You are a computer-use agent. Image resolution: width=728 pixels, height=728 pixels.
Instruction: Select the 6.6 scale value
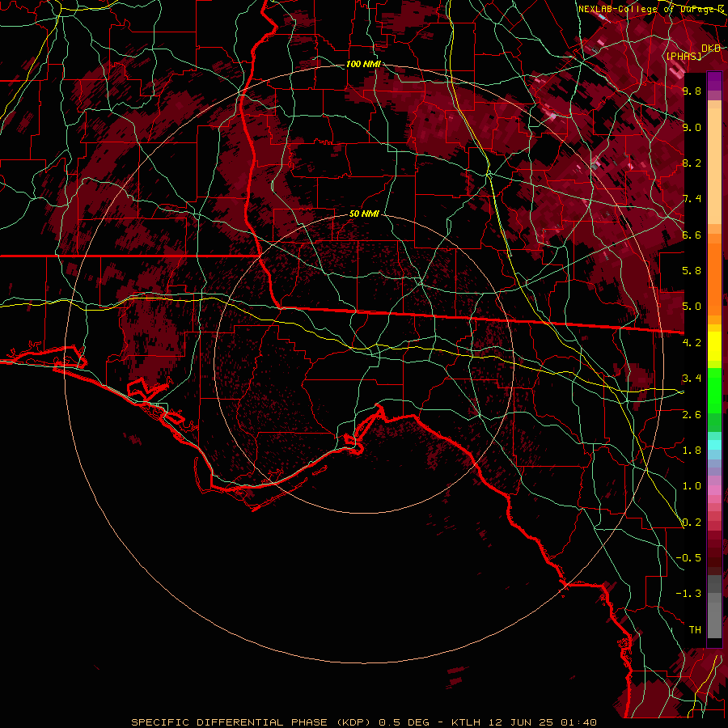tap(692, 235)
